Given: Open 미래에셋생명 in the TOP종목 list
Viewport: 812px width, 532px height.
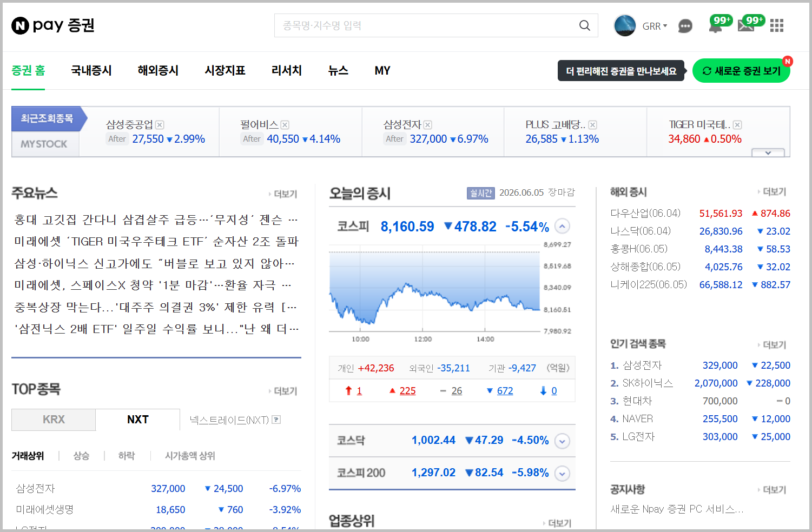Looking at the screenshot, I should pyautogui.click(x=45, y=510).
